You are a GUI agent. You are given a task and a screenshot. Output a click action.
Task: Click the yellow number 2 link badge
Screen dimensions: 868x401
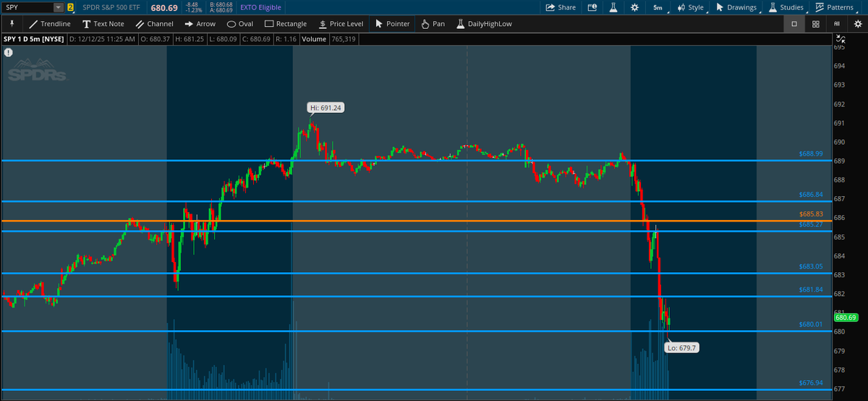70,7
